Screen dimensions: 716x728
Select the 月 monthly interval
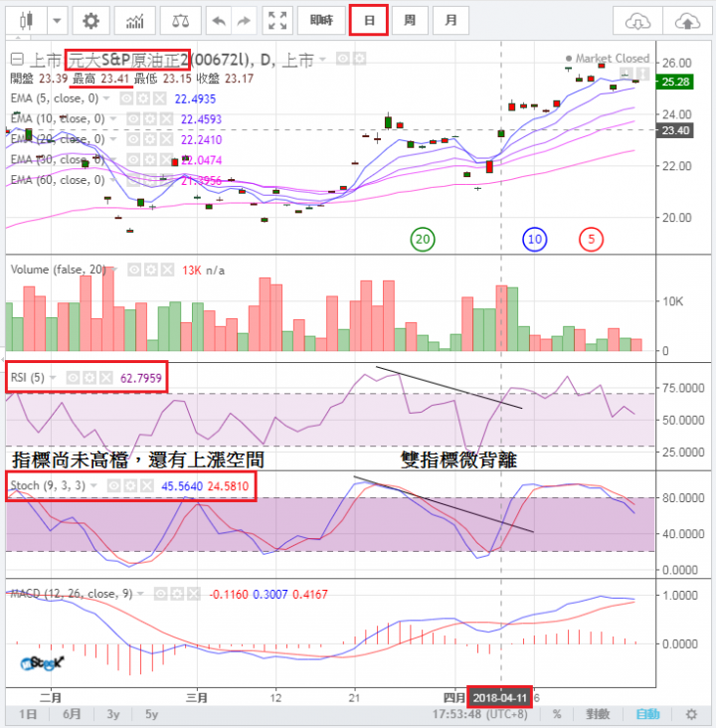coord(450,21)
